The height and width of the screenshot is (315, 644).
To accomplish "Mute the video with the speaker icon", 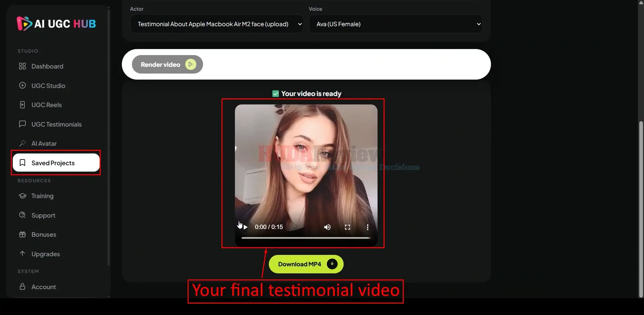I will pos(327,227).
